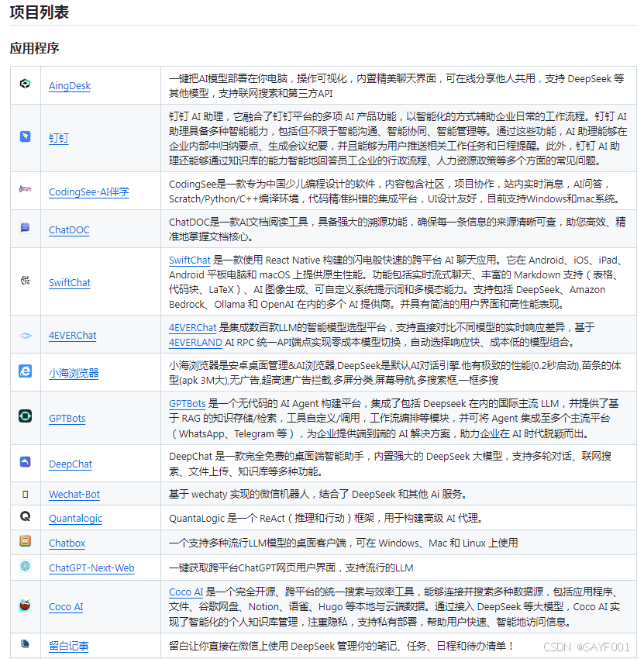This screenshot has width=644, height=659.
Task: Open the Wechat-Bot link
Action: 74,495
